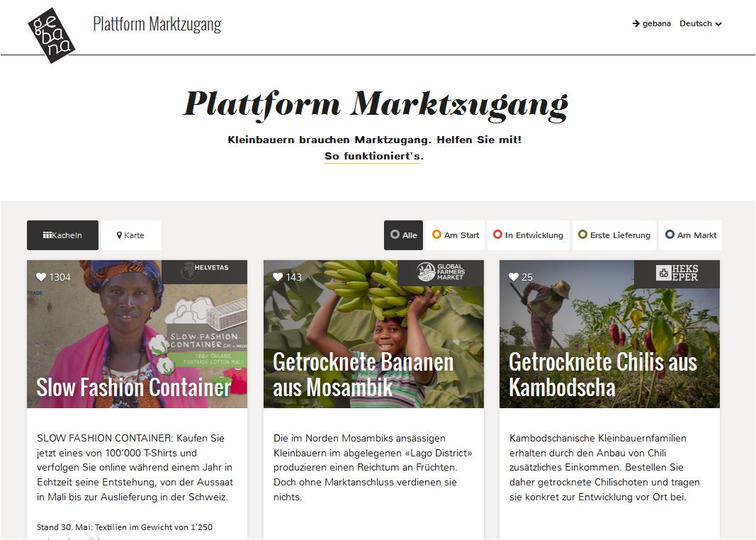The image size is (756, 540).
Task: Click heart icon on Getrocknete Bananen card
Action: coord(278,277)
